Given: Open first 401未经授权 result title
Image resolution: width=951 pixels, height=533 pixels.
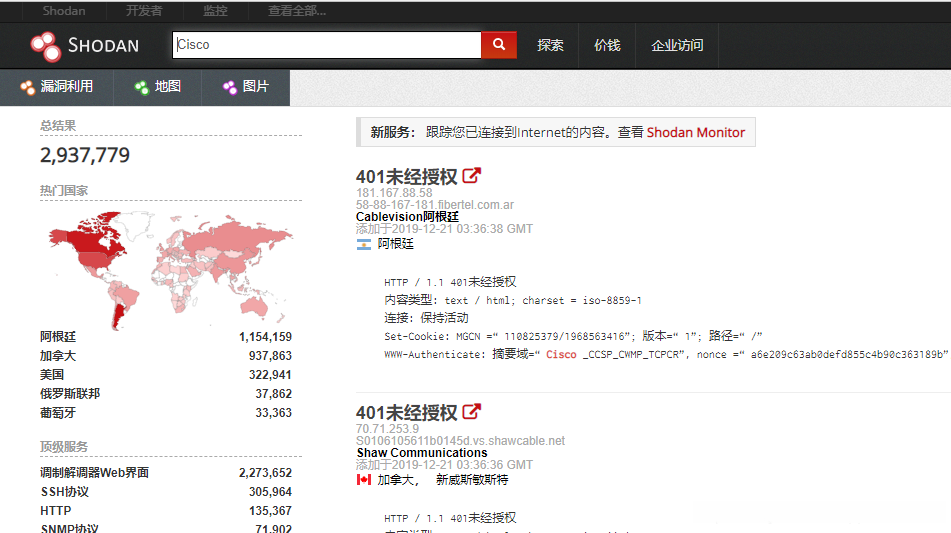Looking at the screenshot, I should point(406,177).
